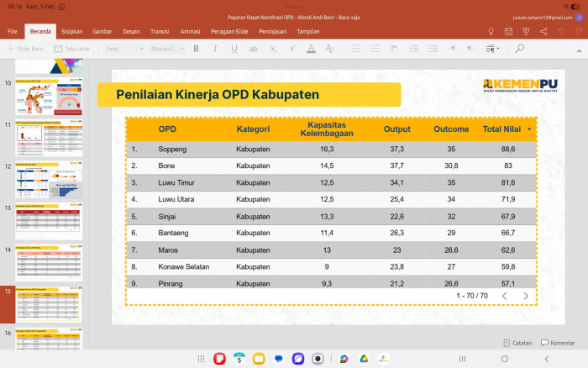The height and width of the screenshot is (368, 588).
Task: Expand Total Nilai column sort arrow
Action: [x=529, y=129]
